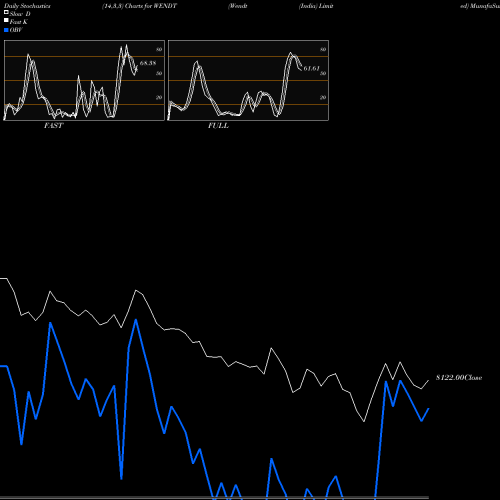Open the FULL stochastic chart thumbnail

point(248,80)
